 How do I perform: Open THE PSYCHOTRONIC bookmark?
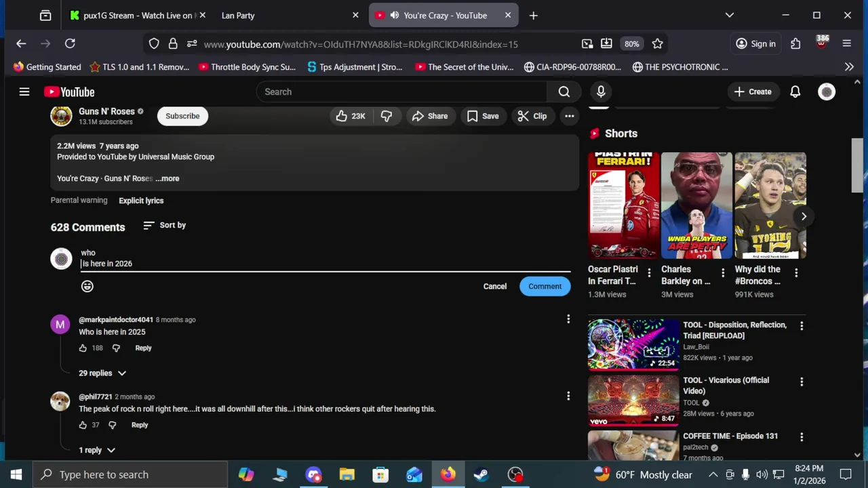pyautogui.click(x=680, y=66)
